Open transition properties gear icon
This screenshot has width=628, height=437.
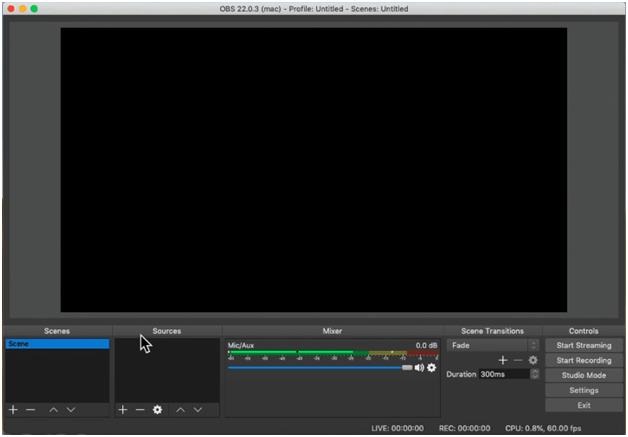click(533, 360)
